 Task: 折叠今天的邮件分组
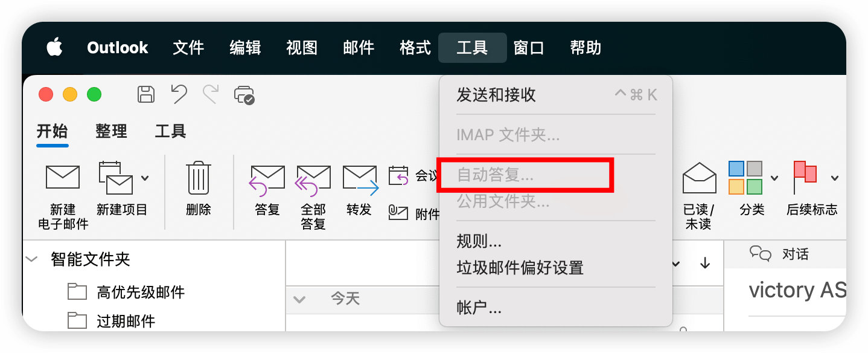[299, 299]
